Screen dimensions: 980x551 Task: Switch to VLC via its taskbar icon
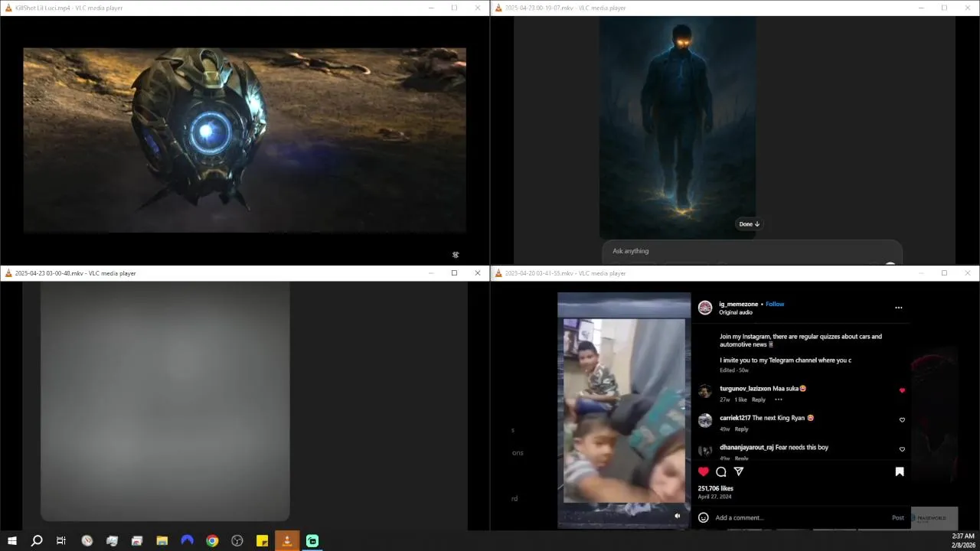click(287, 541)
